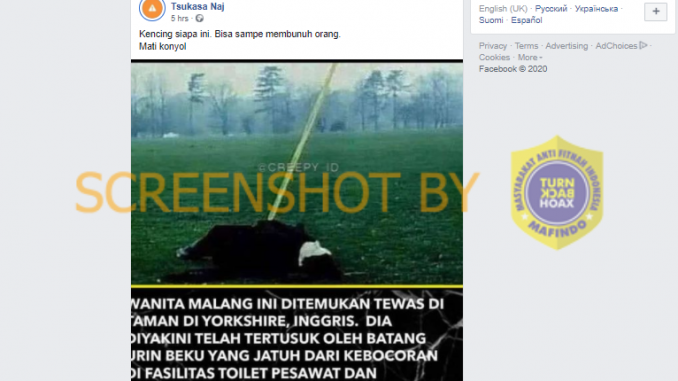Open the 5 hrs post timestamp
Viewport: 678px width, 381px height.
[179, 19]
